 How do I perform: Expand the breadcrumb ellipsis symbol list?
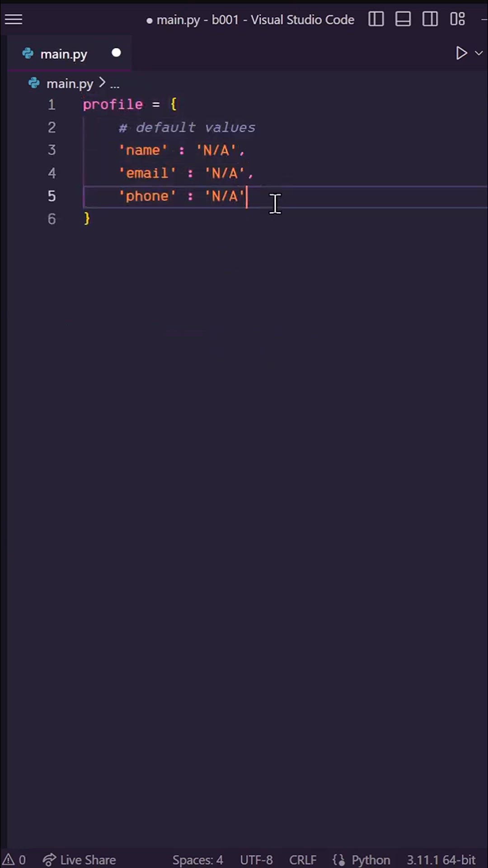click(115, 84)
